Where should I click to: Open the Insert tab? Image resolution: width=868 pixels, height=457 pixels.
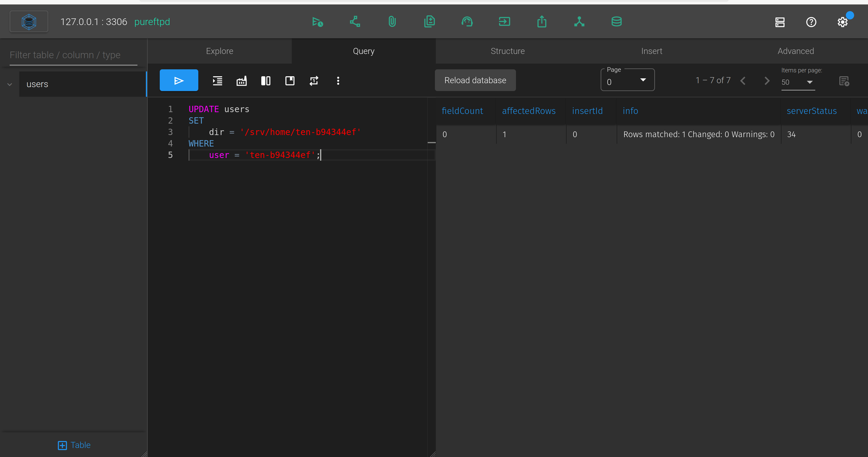click(x=652, y=51)
